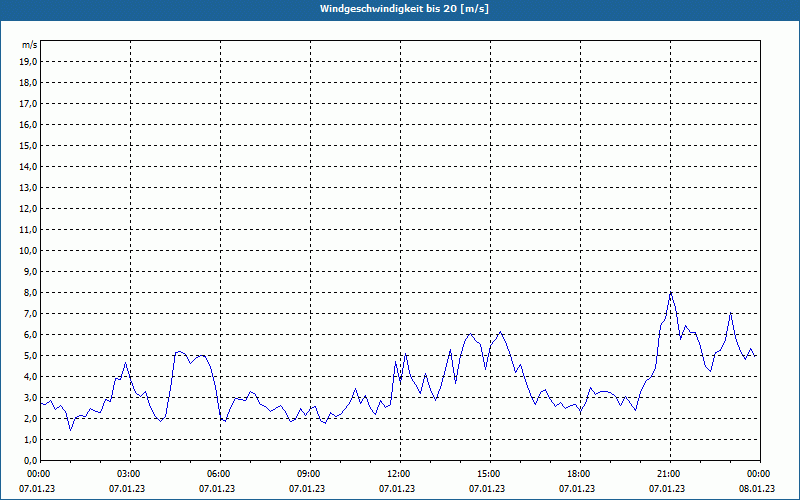Viewport: 800px width, 500px height.
Task: Click the "0,0" y-axis origin label
Action: tap(31, 460)
